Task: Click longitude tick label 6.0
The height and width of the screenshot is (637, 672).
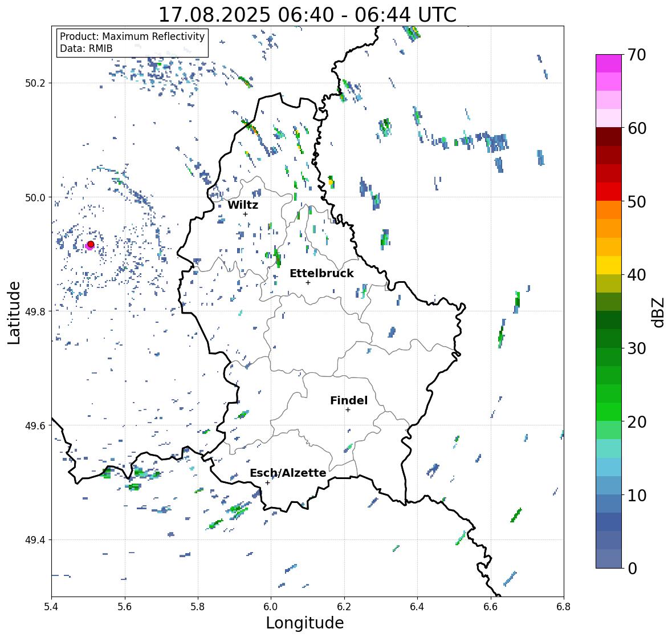Action: pyautogui.click(x=271, y=607)
